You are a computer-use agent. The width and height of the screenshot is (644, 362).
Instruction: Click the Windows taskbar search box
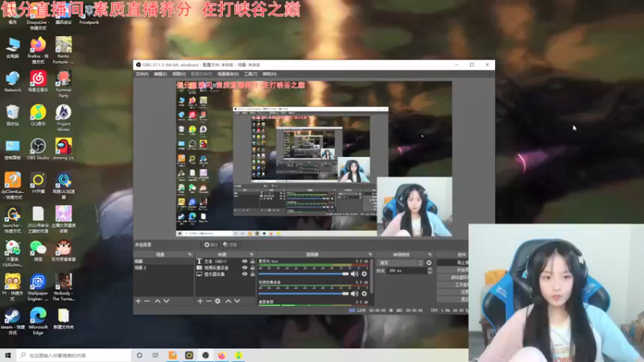pos(74,355)
